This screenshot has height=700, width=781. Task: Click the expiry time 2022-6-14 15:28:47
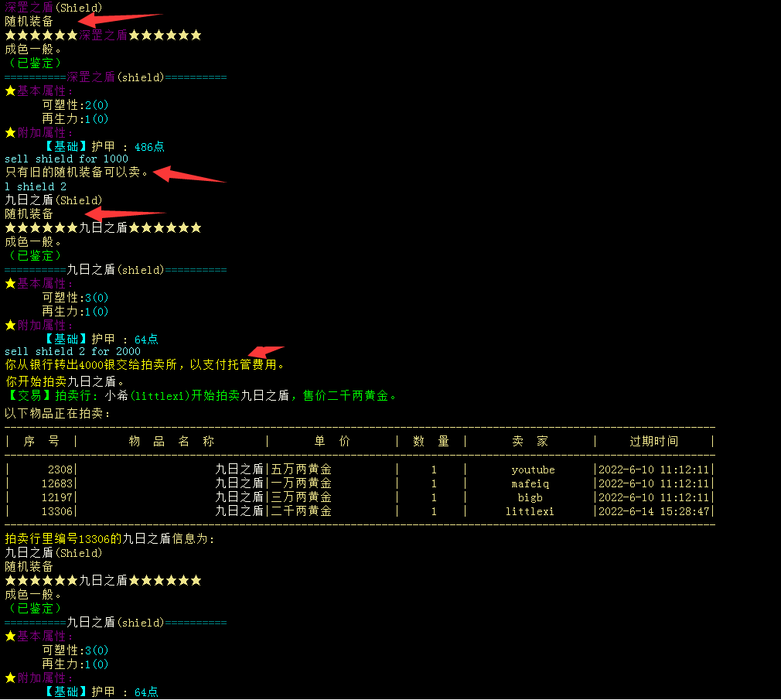(653, 511)
